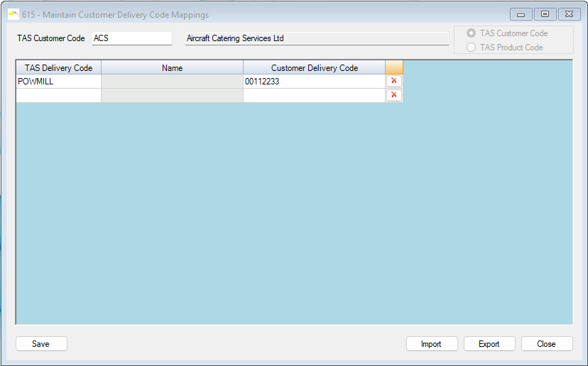
Task: Minimize the mappings window
Action: (521, 14)
